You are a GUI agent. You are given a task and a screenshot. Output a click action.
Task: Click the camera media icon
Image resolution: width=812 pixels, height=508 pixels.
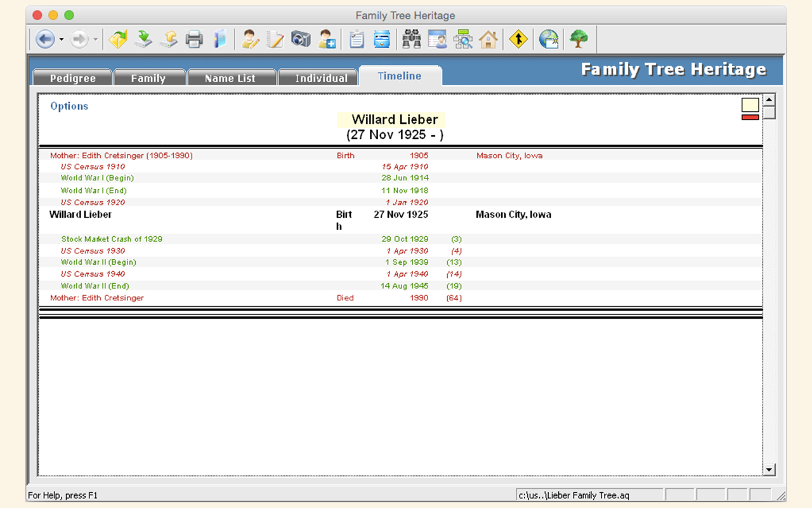(301, 39)
